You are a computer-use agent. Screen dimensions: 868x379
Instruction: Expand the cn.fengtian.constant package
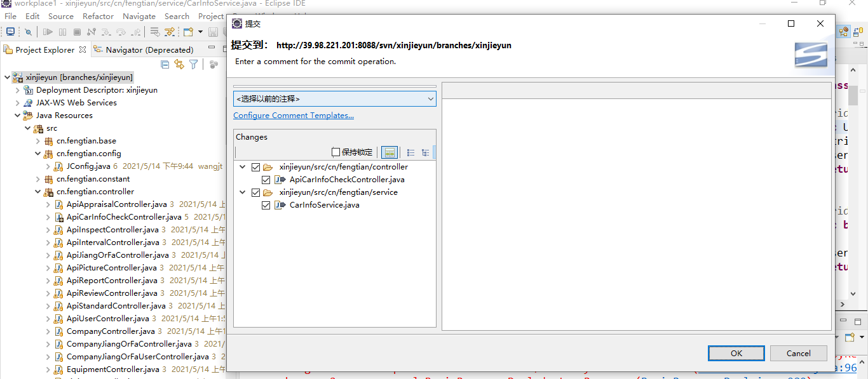coord(38,179)
